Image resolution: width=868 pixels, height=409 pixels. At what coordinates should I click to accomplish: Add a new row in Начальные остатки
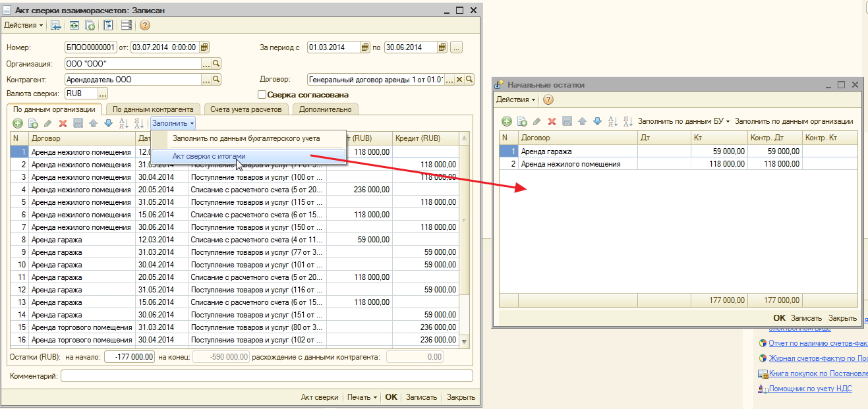click(507, 121)
